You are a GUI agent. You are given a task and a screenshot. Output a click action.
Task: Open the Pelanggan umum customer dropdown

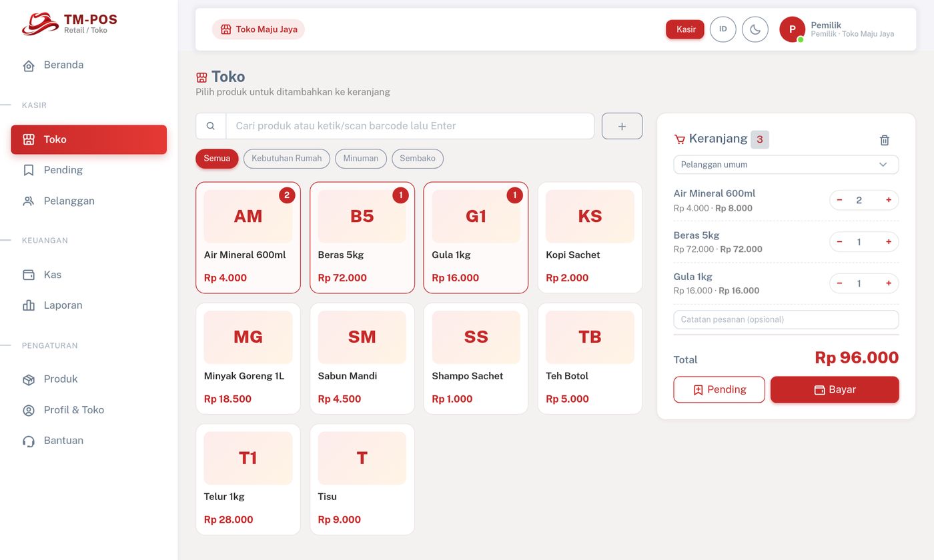786,165
